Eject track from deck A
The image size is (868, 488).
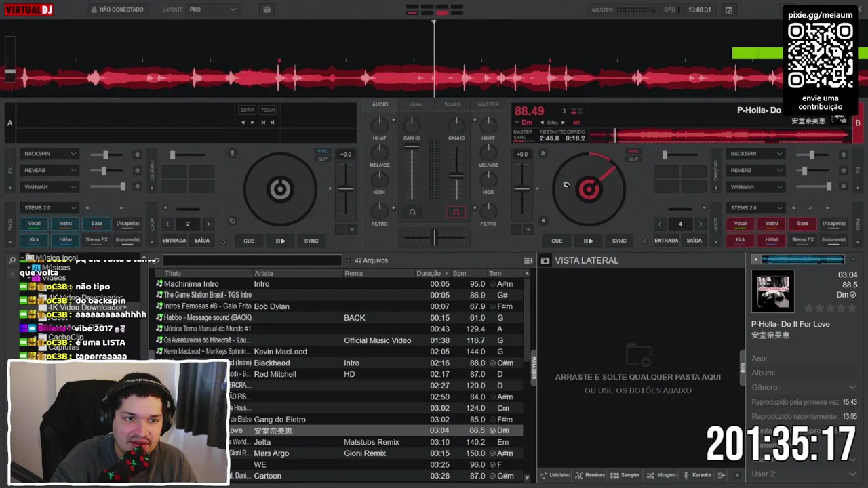pos(233,153)
